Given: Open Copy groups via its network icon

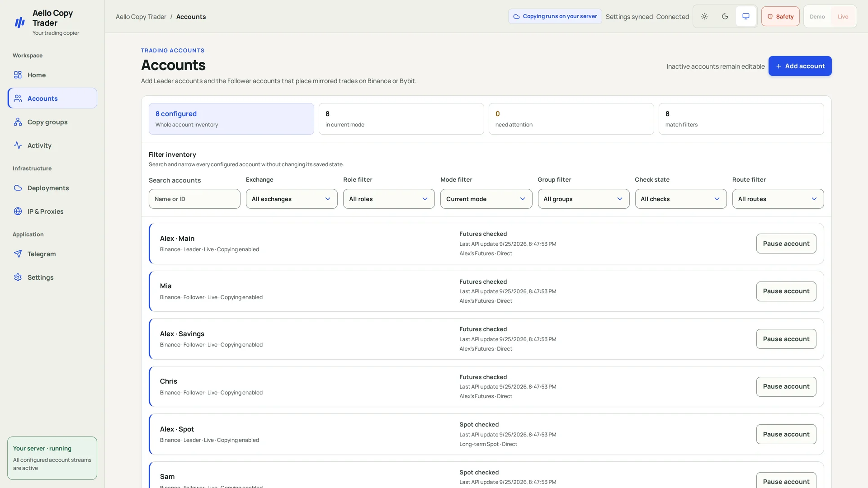Looking at the screenshot, I should pyautogui.click(x=18, y=122).
